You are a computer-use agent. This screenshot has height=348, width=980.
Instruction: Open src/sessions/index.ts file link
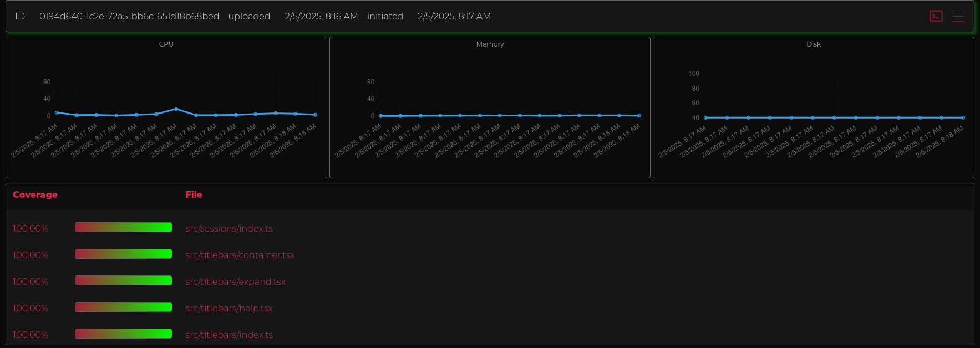(x=229, y=228)
